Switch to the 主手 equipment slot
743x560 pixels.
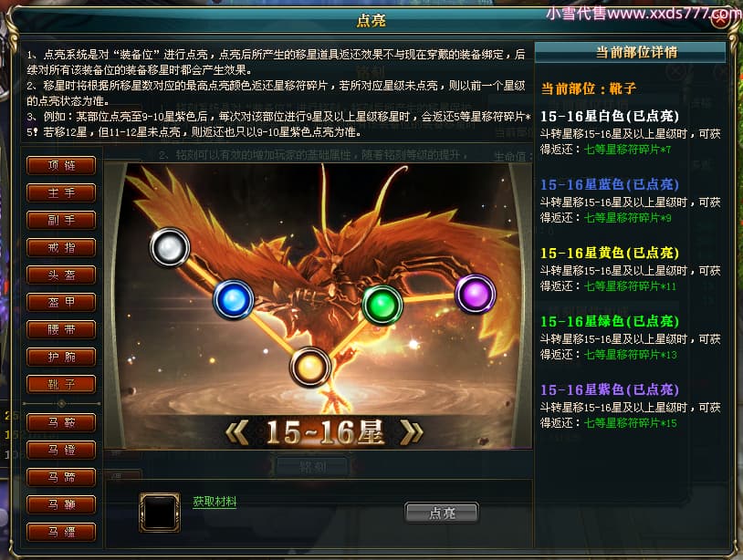click(x=61, y=192)
